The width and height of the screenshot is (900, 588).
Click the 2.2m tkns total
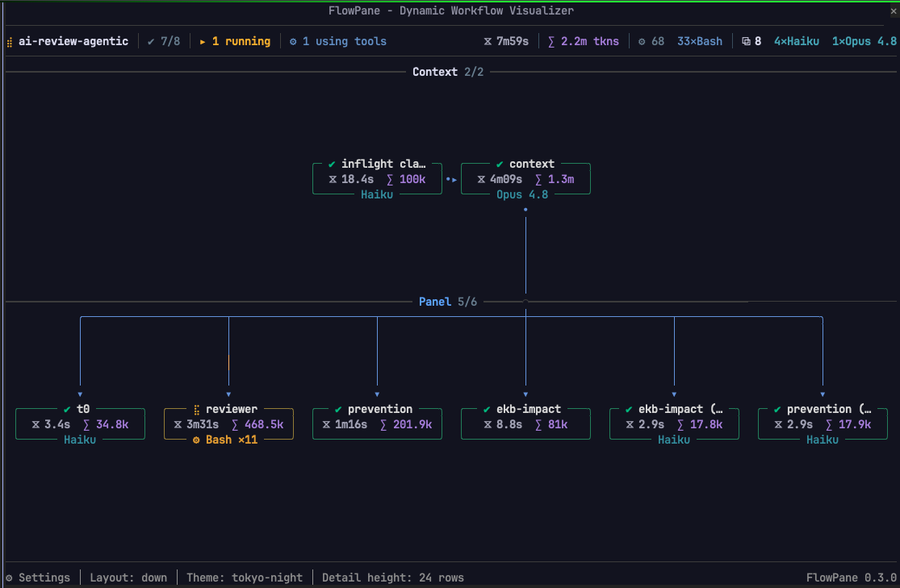pos(590,41)
